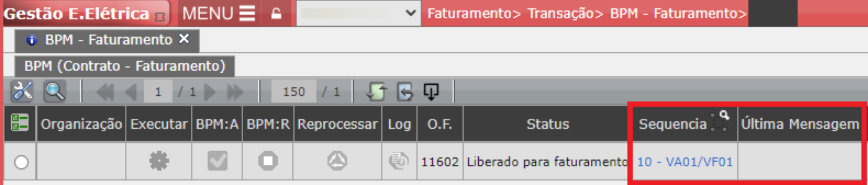The width and height of the screenshot is (868, 185).
Task: Check the BPM:A checkbox in row
Action: click(x=217, y=161)
